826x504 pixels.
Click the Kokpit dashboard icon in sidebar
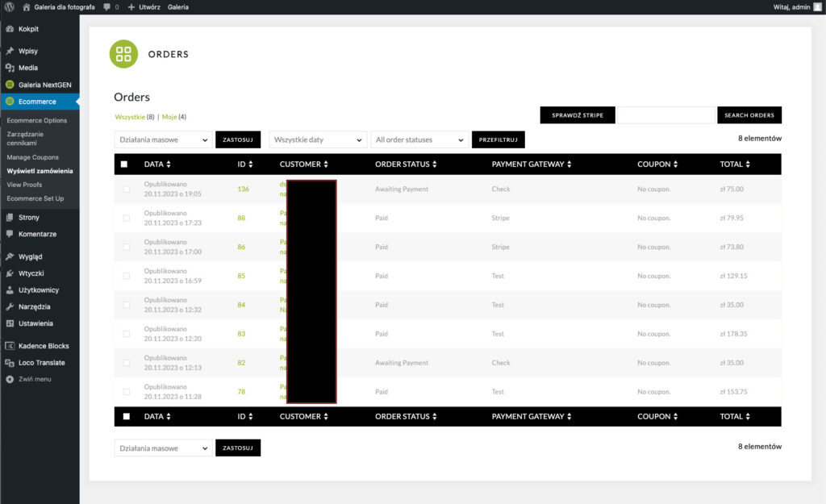point(10,29)
